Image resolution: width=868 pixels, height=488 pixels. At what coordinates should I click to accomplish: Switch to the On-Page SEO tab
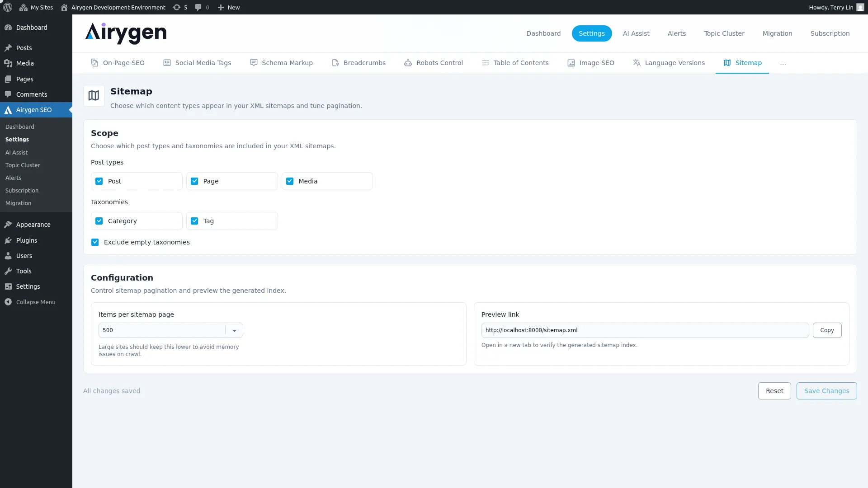(x=118, y=63)
